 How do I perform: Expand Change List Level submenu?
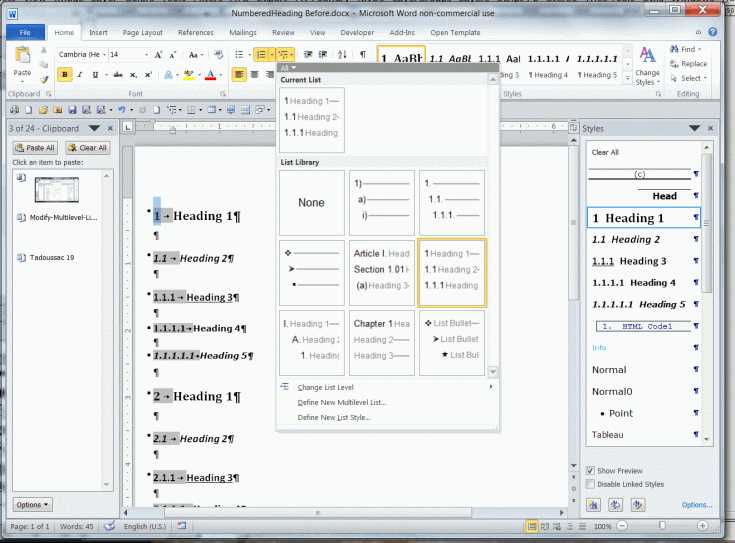[x=387, y=387]
